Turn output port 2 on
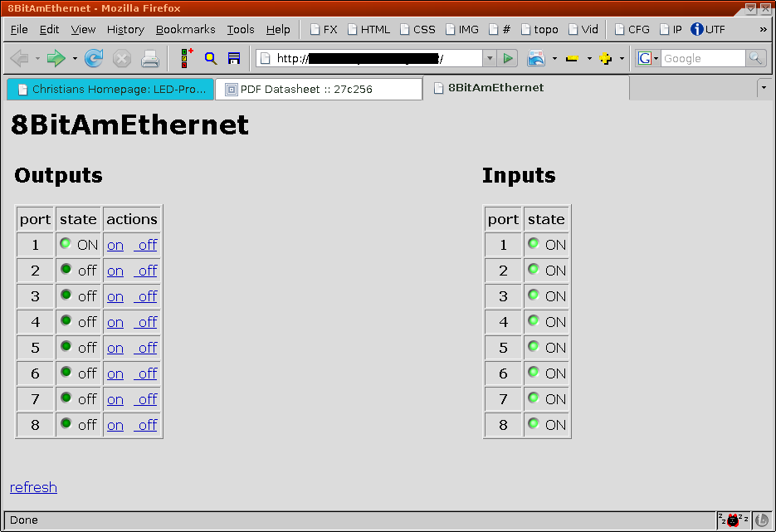This screenshot has height=532, width=776. pos(115,271)
